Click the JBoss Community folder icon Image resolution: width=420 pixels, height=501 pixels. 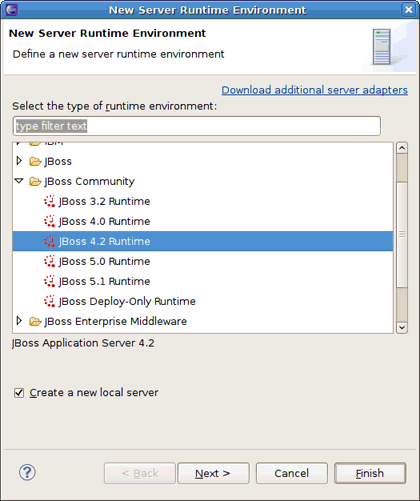click(x=35, y=181)
